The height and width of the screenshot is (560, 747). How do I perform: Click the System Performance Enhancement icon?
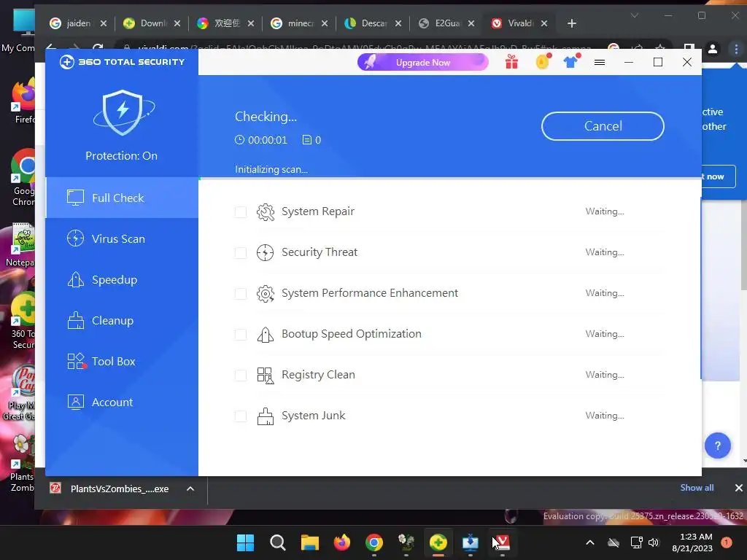266,293
